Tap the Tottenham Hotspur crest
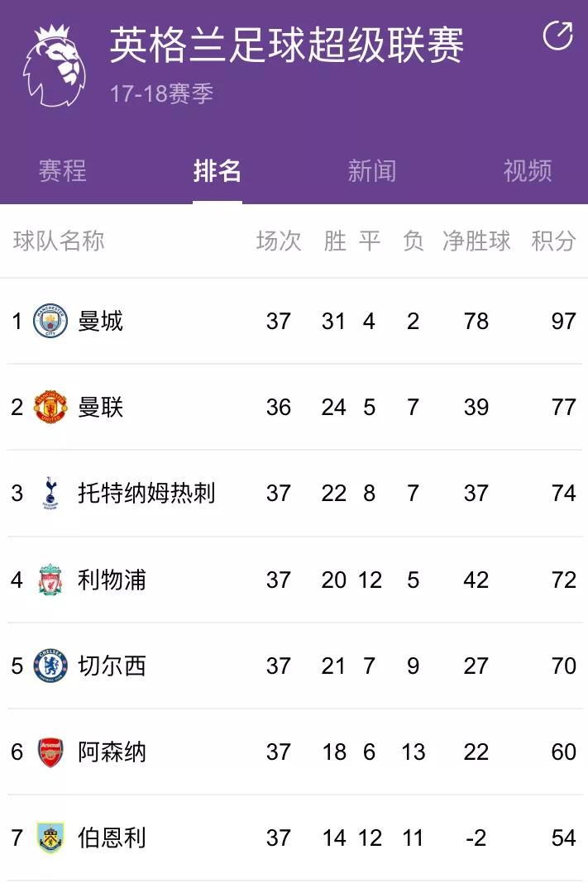Screen dimensions: 588x883 [50, 494]
